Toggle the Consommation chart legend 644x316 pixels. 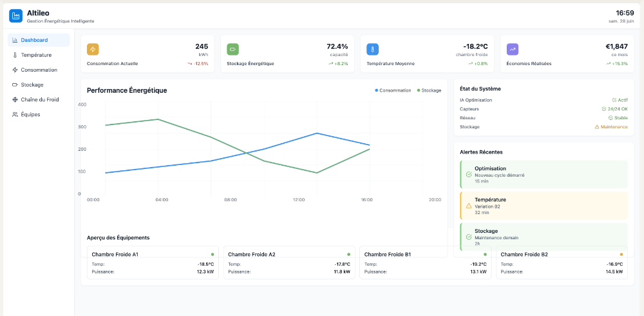pyautogui.click(x=393, y=90)
